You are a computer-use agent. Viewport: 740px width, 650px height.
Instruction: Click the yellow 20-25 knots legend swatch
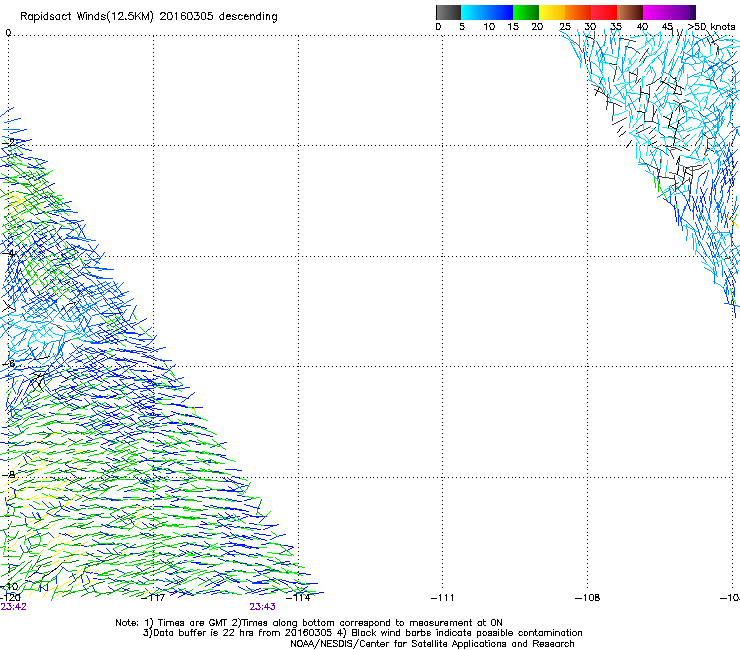pos(552,12)
